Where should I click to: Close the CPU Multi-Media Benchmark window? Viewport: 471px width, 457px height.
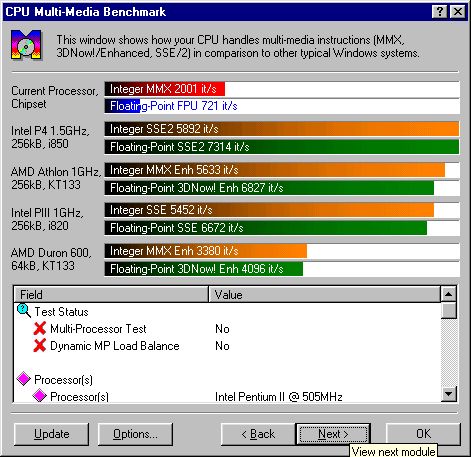(x=458, y=12)
